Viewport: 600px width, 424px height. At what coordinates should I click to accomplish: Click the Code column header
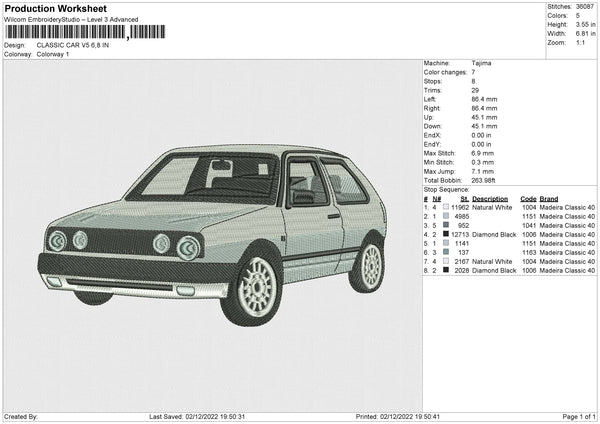pos(528,198)
